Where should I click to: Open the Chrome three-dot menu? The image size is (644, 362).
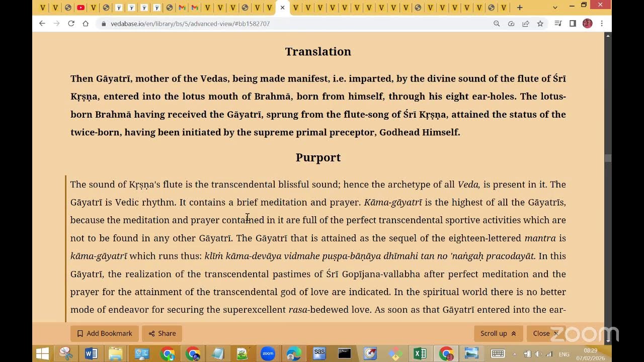602,24
